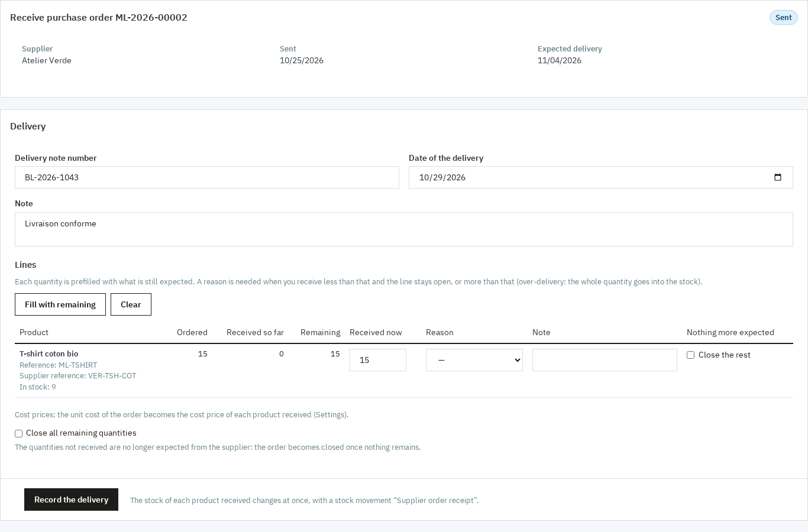Open the calendar picker in the delivery date field
The width and height of the screenshot is (808, 532).
tap(777, 177)
